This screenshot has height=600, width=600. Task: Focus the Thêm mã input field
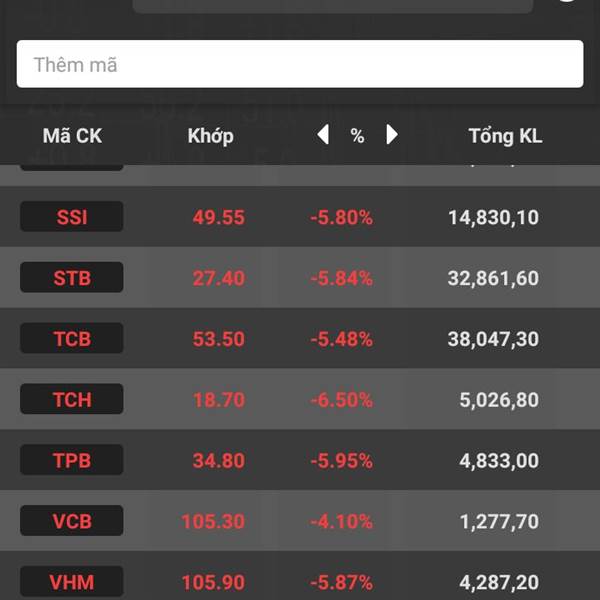pyautogui.click(x=300, y=64)
